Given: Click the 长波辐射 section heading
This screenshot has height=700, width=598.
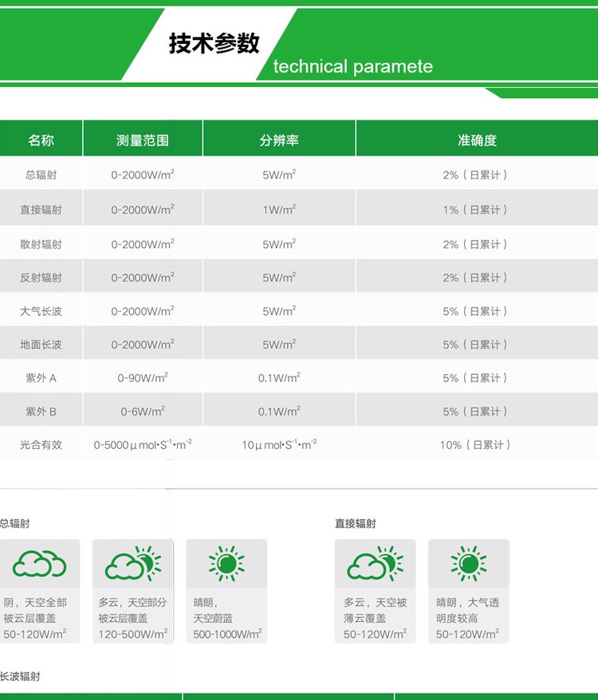Looking at the screenshot, I should click(x=21, y=676).
